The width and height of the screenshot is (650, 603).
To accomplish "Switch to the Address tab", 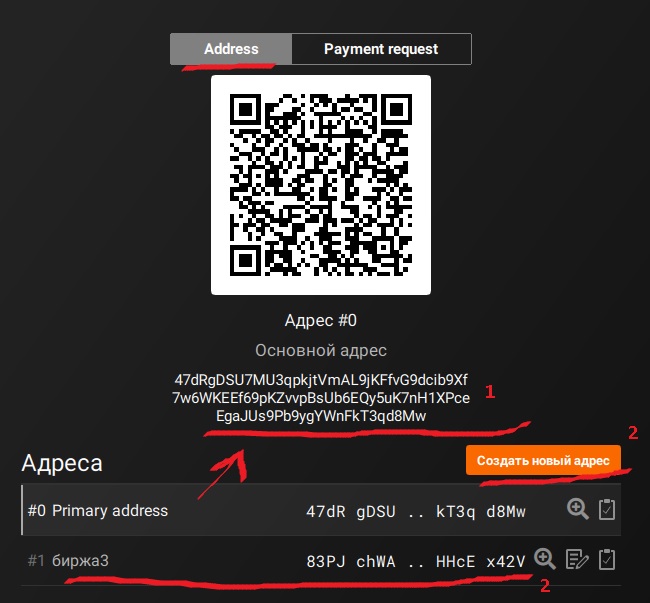I will 231,49.
